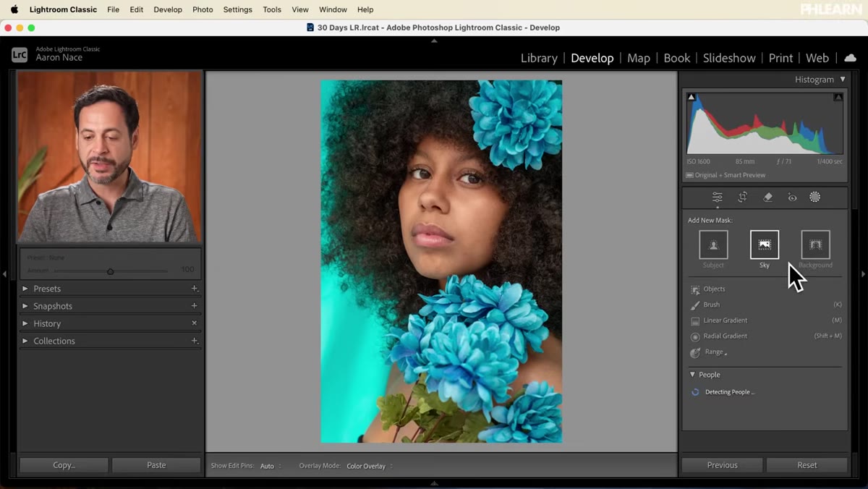This screenshot has height=489, width=868.
Task: Select the Masking tool icon
Action: [x=814, y=197]
